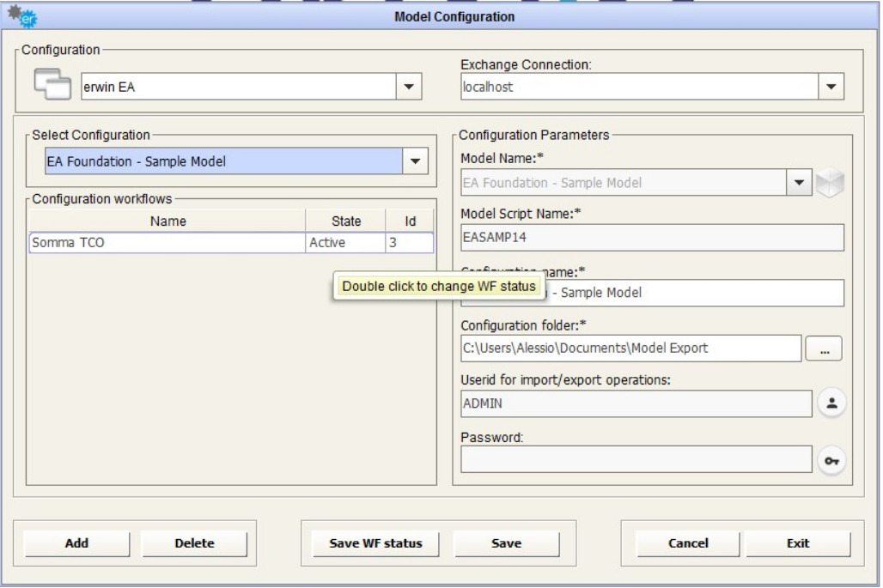Expand the erwin EA configuration dropdown
Screen dimensions: 883x588
(x=408, y=86)
